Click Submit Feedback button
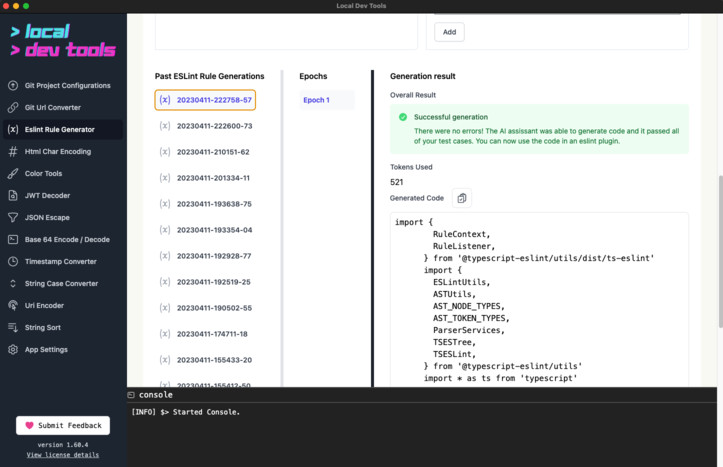Viewport: 723px width, 467px height. click(x=63, y=426)
